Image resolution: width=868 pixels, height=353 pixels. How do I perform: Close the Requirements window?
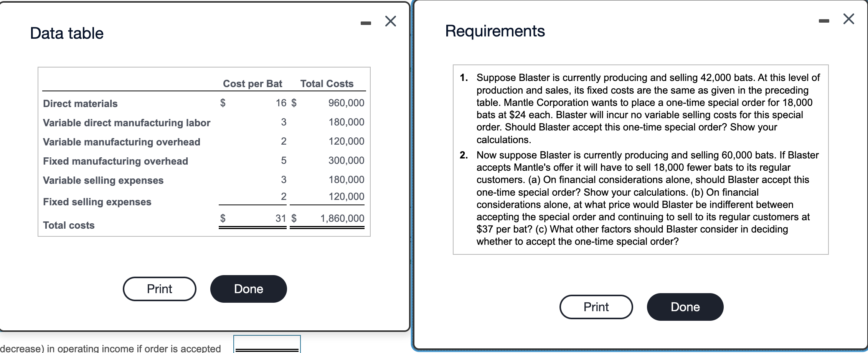[848, 18]
